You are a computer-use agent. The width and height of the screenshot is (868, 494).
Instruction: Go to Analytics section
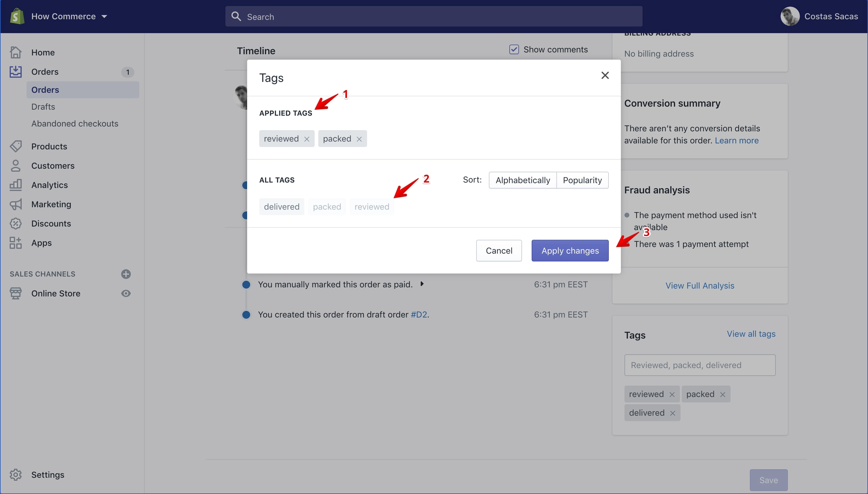pos(49,185)
